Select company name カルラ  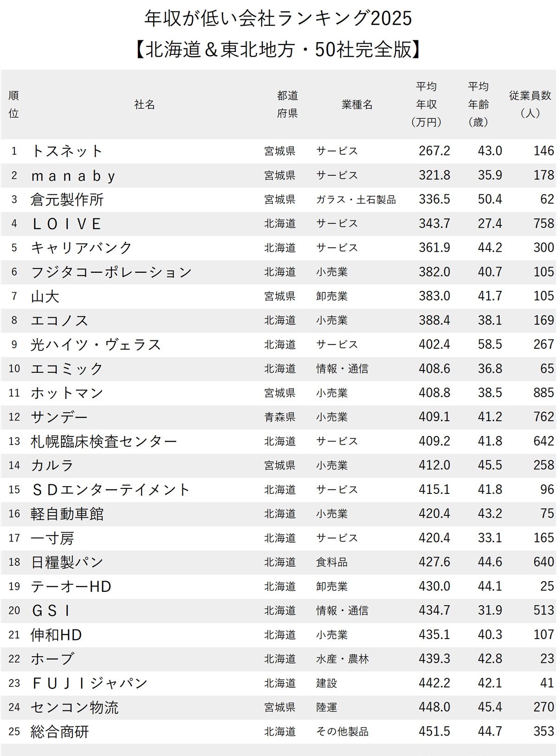[52, 465]
